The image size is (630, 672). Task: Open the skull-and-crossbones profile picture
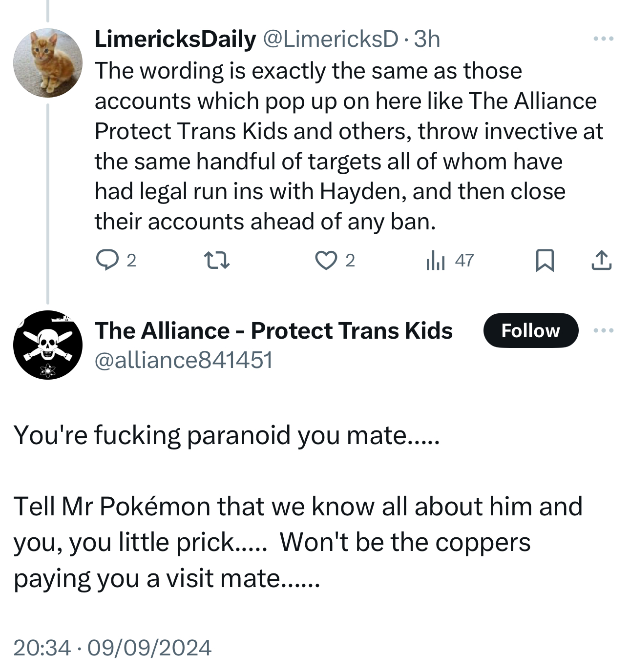coord(48,345)
